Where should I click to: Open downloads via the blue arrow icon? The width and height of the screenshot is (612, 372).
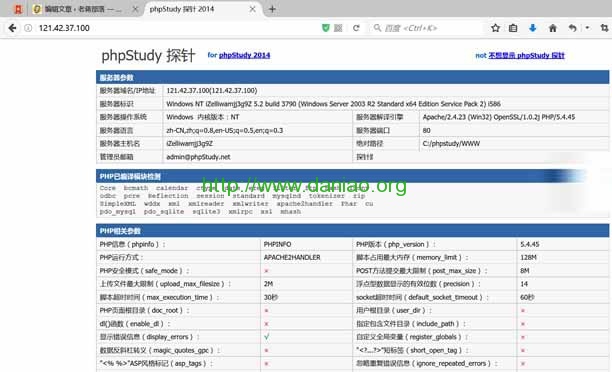coord(532,28)
